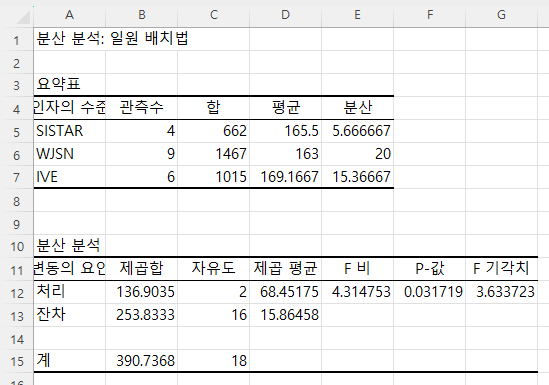Select column C header

tap(214, 16)
